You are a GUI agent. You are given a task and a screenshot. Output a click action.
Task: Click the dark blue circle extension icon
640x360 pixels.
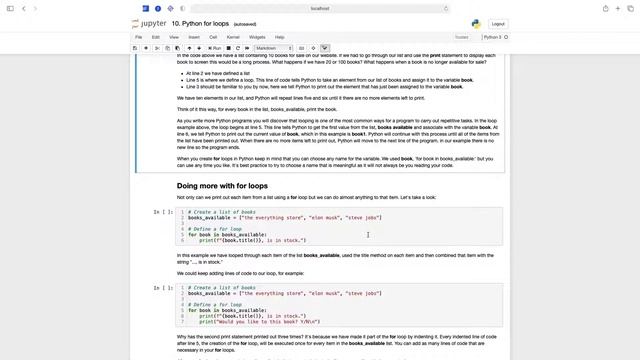point(158,8)
